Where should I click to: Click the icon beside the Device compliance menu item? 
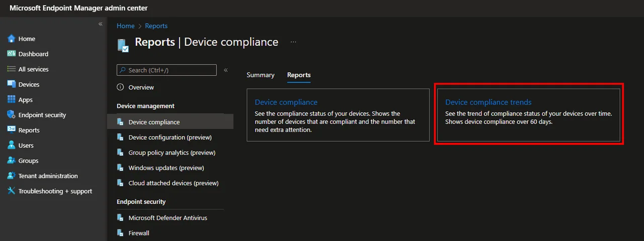120,122
